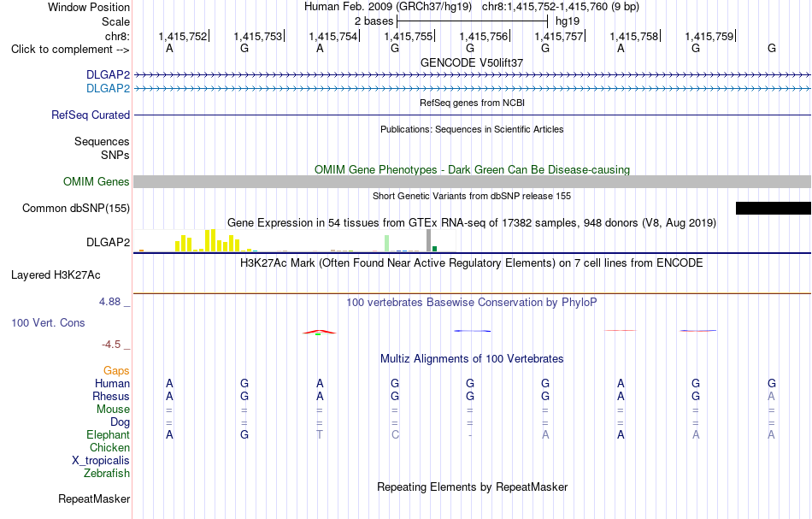Click the light green GTEx expression bar
Image resolution: width=812 pixels, height=519 pixels.
(387, 244)
